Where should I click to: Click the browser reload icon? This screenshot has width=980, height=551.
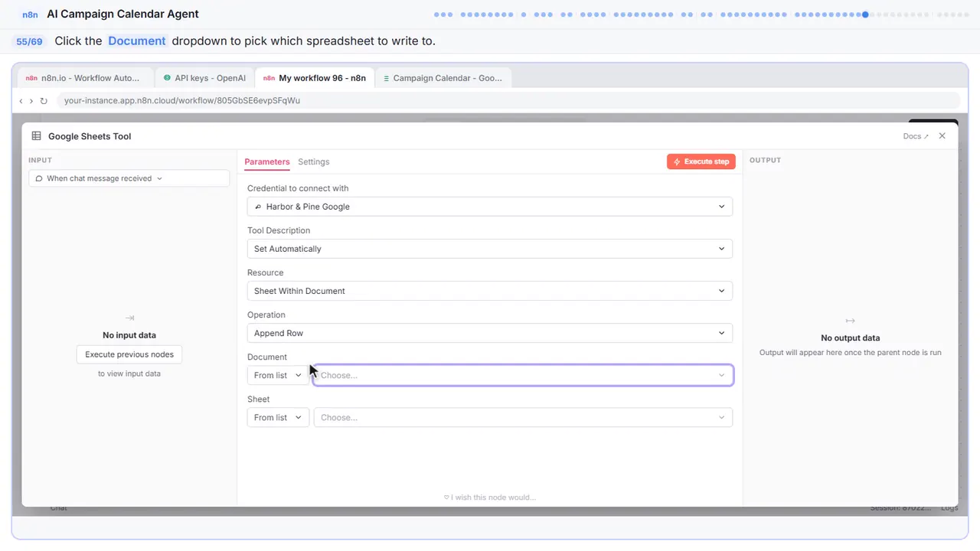click(44, 101)
